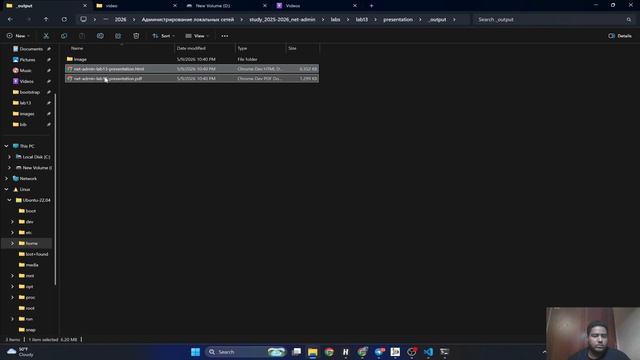Viewport: 640px width, 360px height.
Task: Open the images pinned folder
Action: pos(27,114)
